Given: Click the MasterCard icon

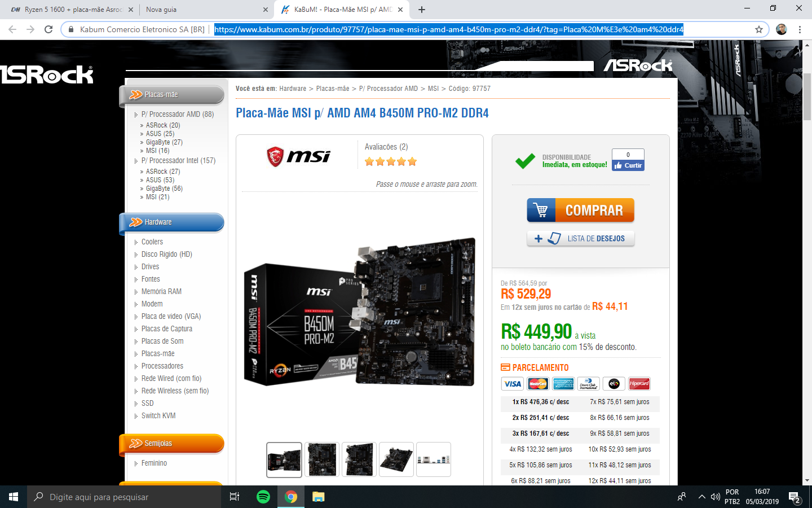Looking at the screenshot, I should (x=537, y=384).
